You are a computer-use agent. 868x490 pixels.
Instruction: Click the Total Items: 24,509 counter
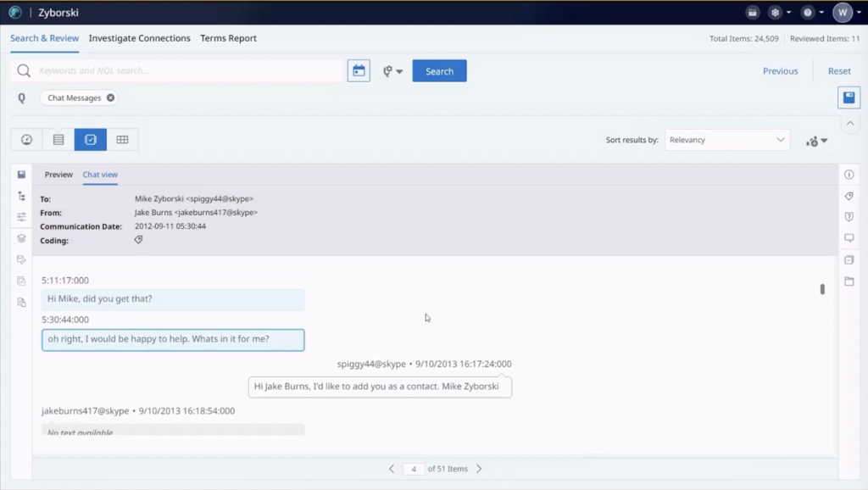tap(744, 39)
